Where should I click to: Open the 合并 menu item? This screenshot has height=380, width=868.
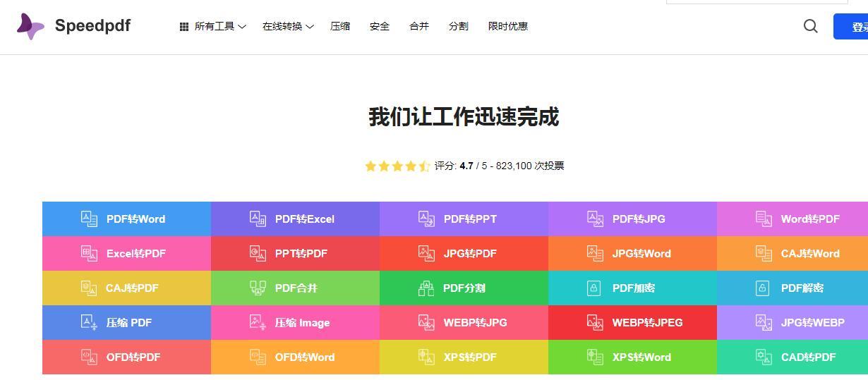click(x=419, y=26)
